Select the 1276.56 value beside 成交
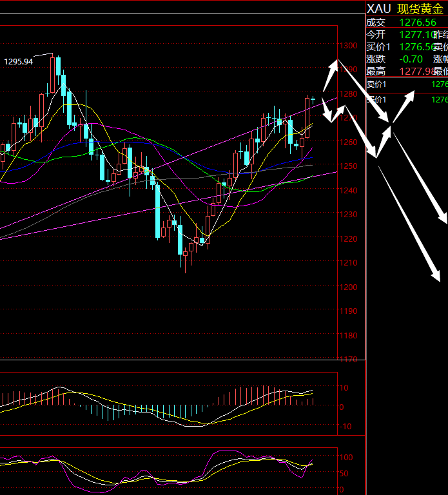 pyautogui.click(x=418, y=23)
